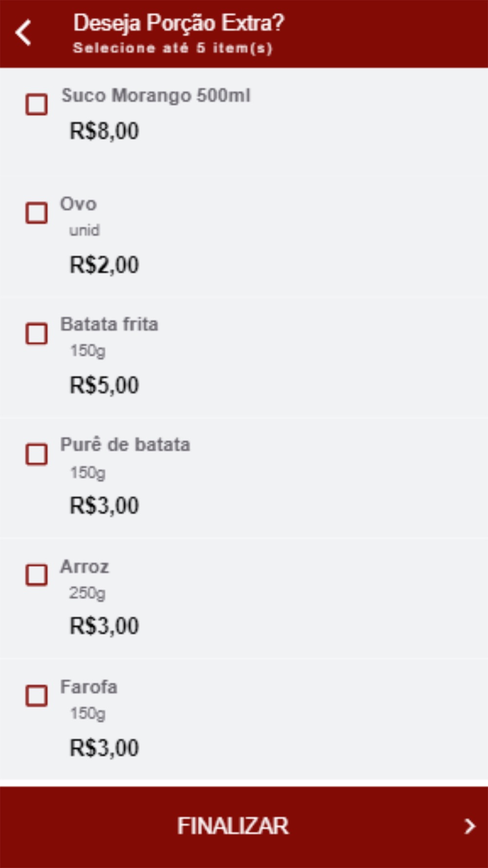Click the R$8,00 price of Suco Morango
This screenshot has height=868, width=488.
[104, 131]
